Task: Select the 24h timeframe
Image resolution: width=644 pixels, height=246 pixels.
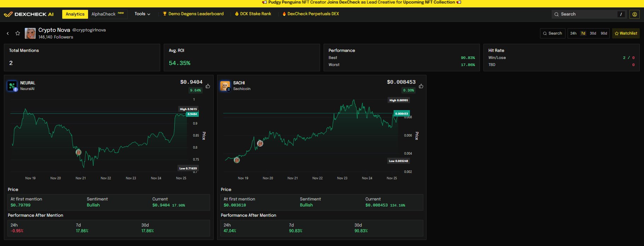Action: point(573,34)
